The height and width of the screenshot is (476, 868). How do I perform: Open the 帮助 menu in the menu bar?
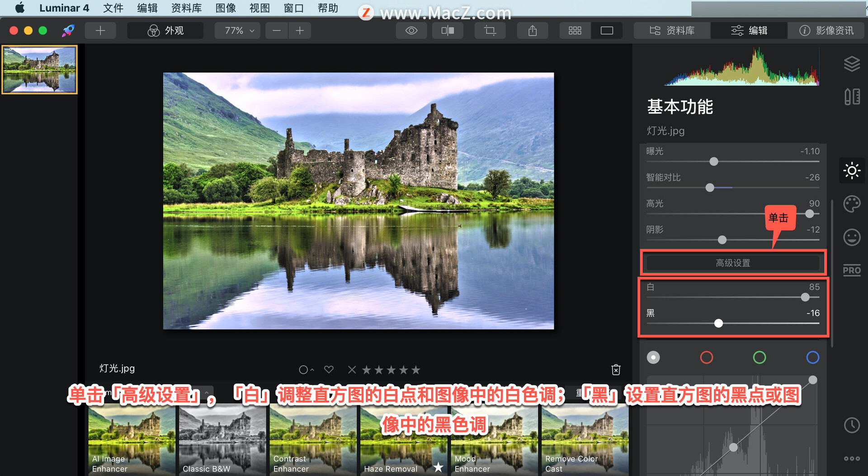328,8
